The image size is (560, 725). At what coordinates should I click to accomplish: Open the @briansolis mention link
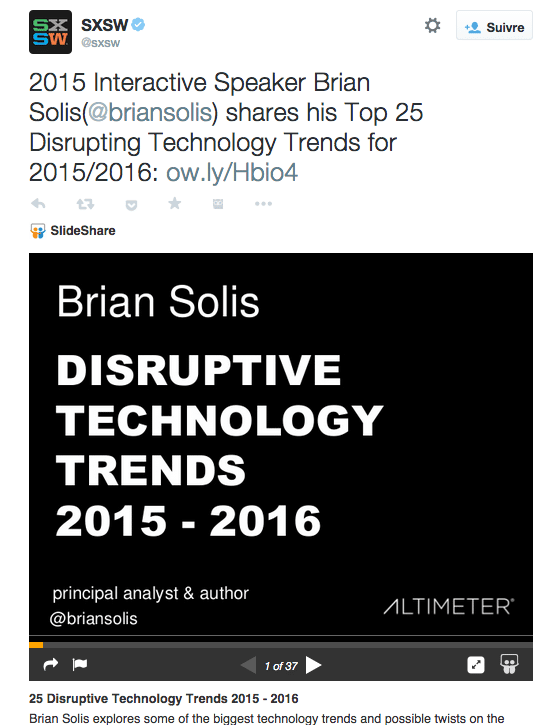tap(149, 112)
